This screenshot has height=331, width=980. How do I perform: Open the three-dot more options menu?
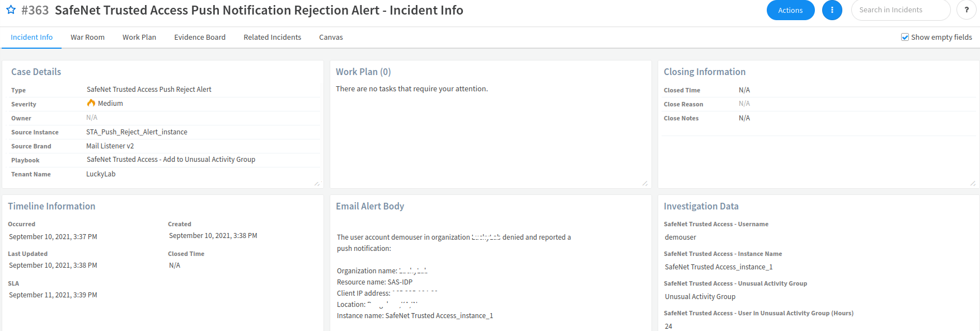(832, 10)
